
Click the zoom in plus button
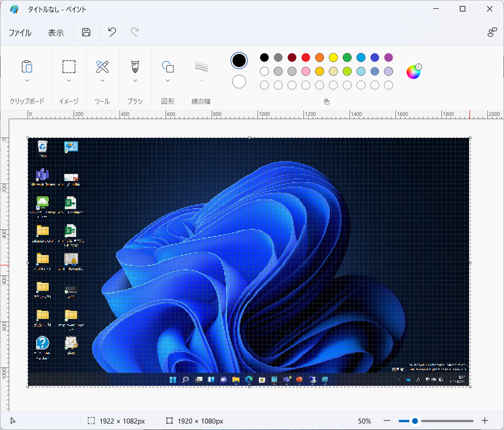pos(485,421)
